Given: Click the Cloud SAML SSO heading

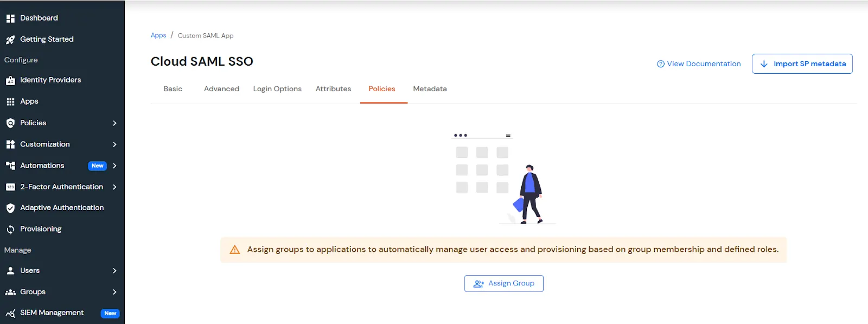Looking at the screenshot, I should point(202,61).
